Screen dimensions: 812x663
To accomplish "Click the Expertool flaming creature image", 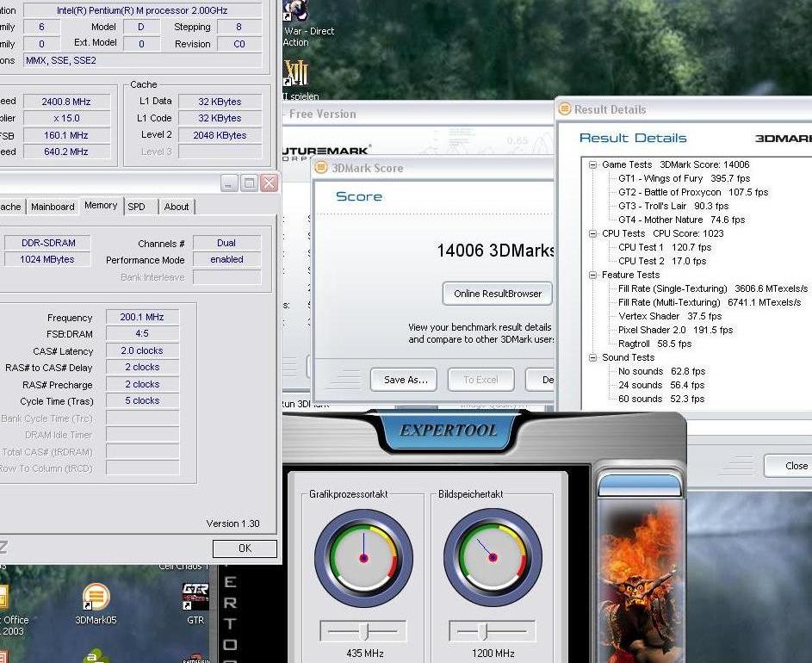I will pos(641,580).
